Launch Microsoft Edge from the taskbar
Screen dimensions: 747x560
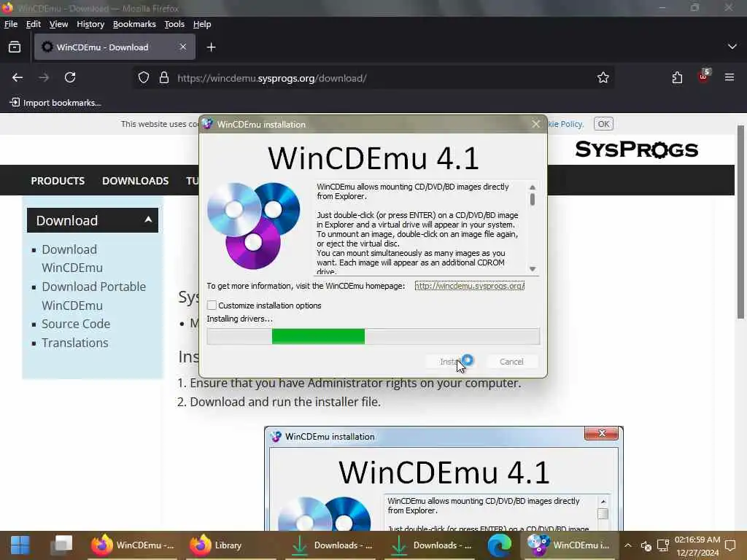pos(499,545)
